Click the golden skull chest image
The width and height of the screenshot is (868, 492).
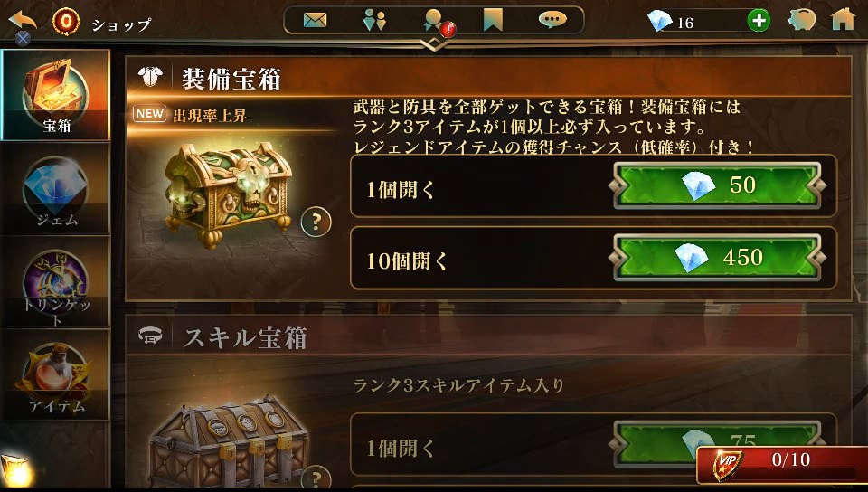(229, 194)
